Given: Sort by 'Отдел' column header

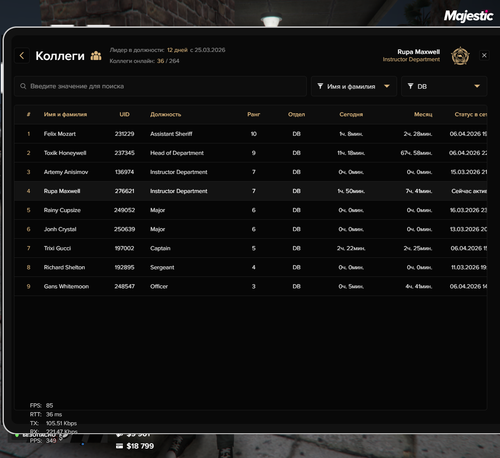Looking at the screenshot, I should [296, 115].
